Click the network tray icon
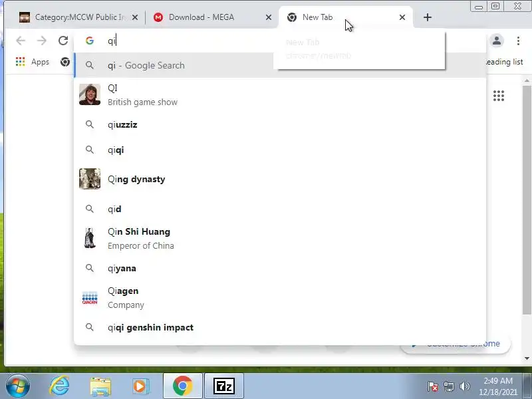 click(x=449, y=386)
